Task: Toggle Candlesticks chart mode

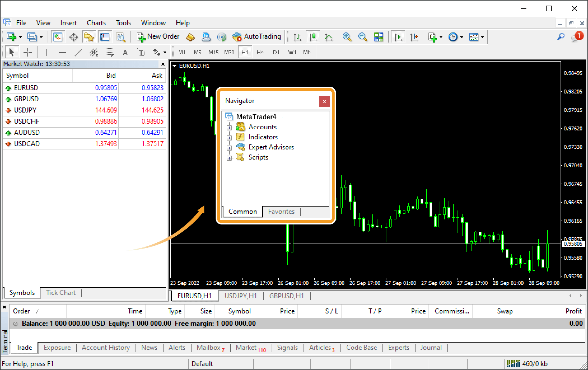Action: 313,37
